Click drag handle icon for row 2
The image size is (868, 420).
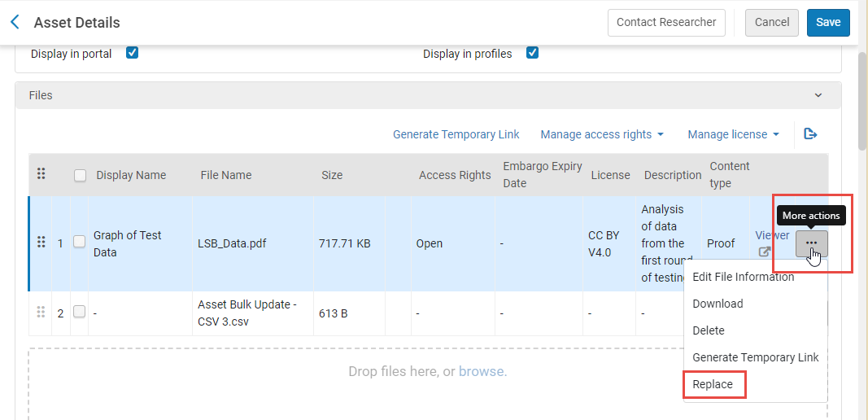[x=41, y=313]
